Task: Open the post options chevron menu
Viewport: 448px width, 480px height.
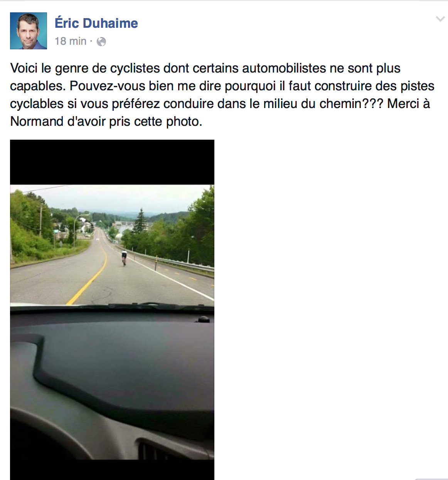Action: (x=440, y=19)
